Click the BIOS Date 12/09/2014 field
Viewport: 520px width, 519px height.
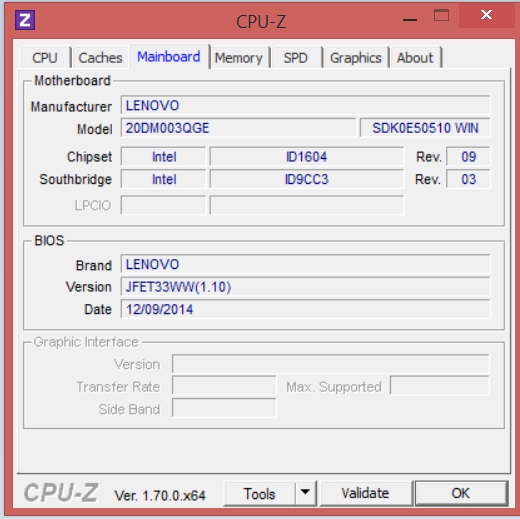[305, 309]
